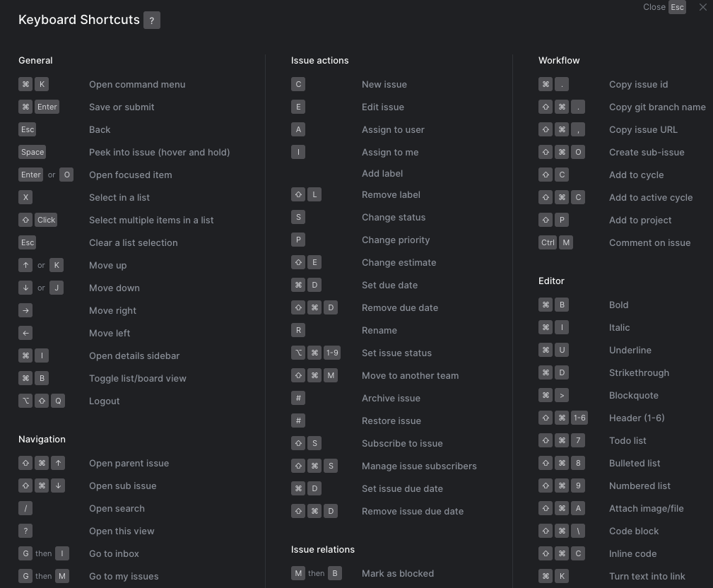Click the X icon at top right
713x588 pixels.
[702, 7]
